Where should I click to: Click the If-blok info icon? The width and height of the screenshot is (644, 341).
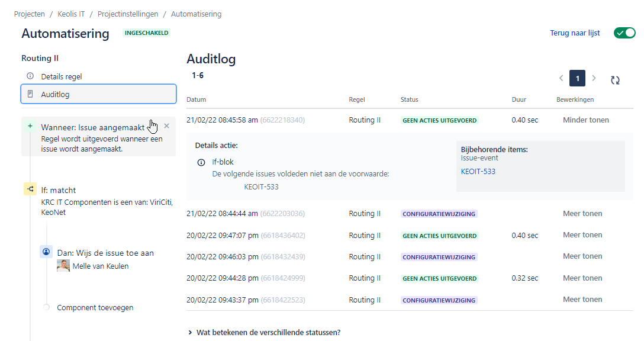pyautogui.click(x=201, y=162)
